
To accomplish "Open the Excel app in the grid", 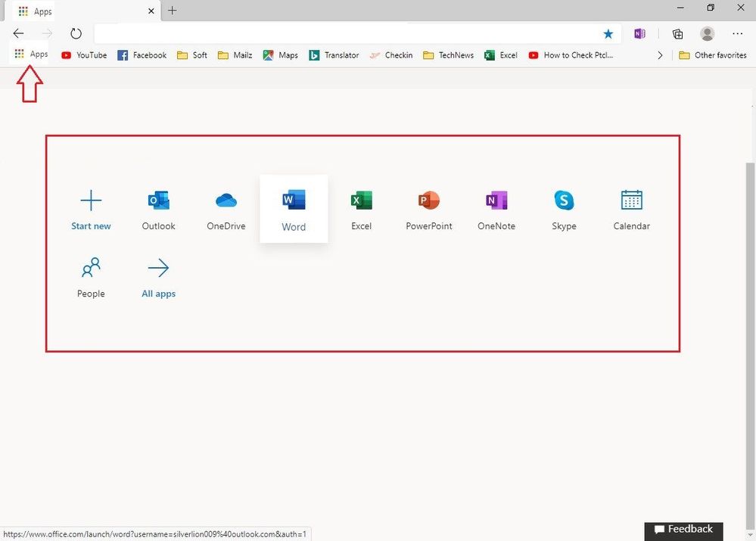I will [x=361, y=209].
